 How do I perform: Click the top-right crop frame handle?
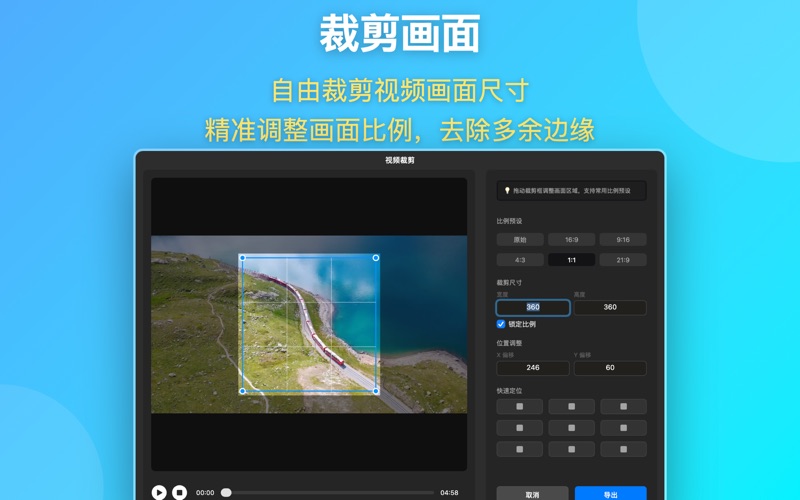pos(376,258)
